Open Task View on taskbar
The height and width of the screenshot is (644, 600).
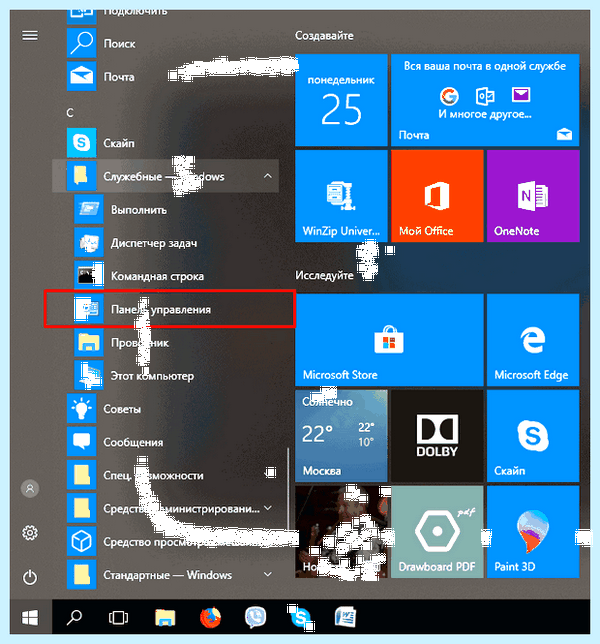tap(118, 617)
